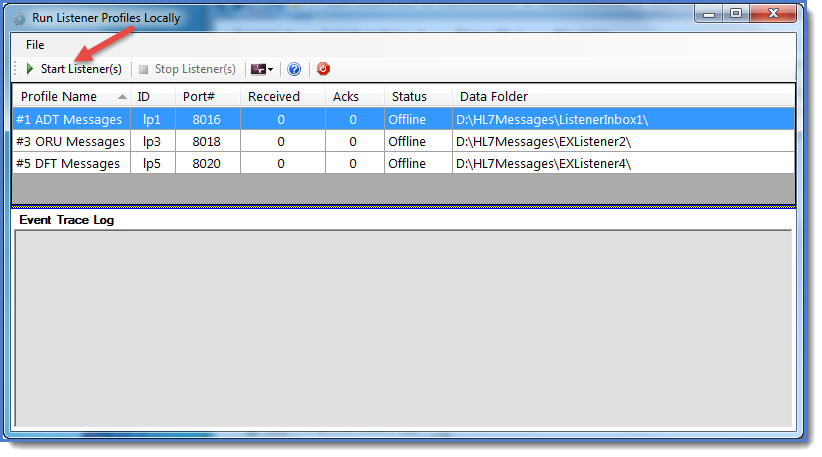
Task: Click inside the Event Trace Log area
Action: click(403, 329)
